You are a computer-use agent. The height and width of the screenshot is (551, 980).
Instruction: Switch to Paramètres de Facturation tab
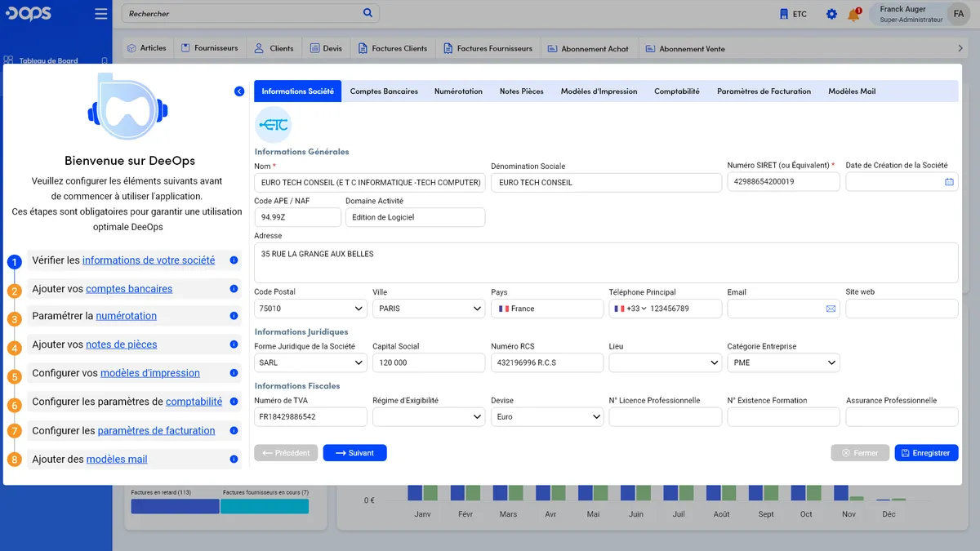pyautogui.click(x=764, y=91)
